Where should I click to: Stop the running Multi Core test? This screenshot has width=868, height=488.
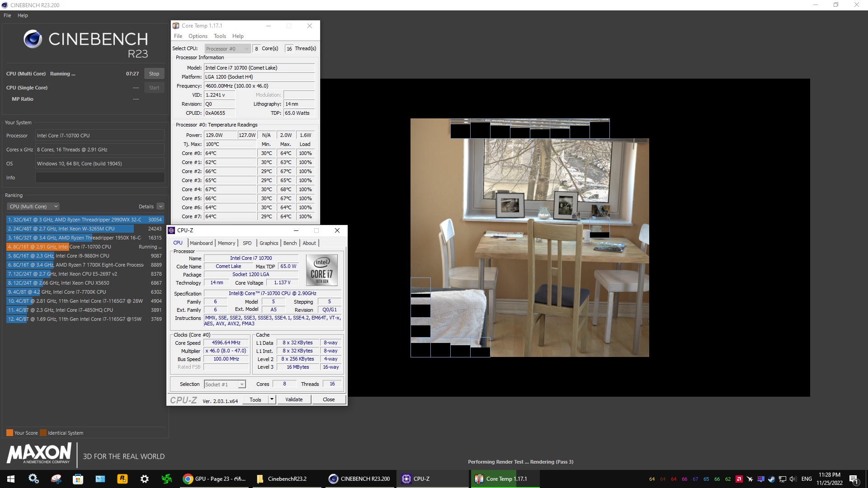click(154, 74)
